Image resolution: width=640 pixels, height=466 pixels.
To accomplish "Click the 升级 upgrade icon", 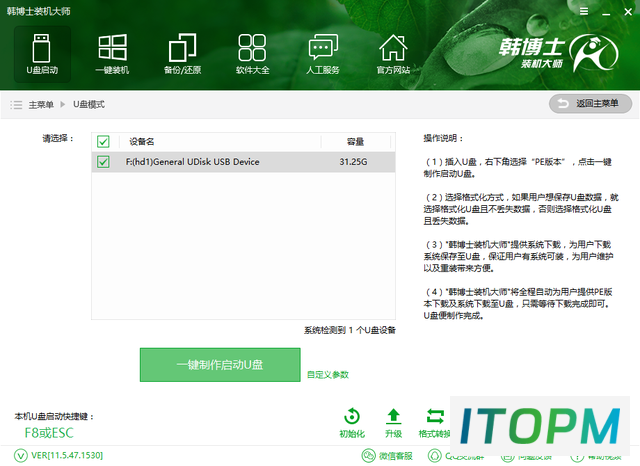I will 393,417.
